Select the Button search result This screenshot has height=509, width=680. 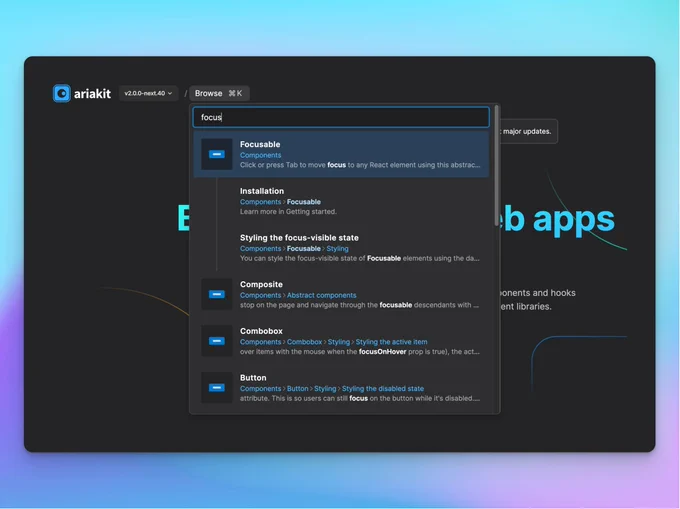341,388
